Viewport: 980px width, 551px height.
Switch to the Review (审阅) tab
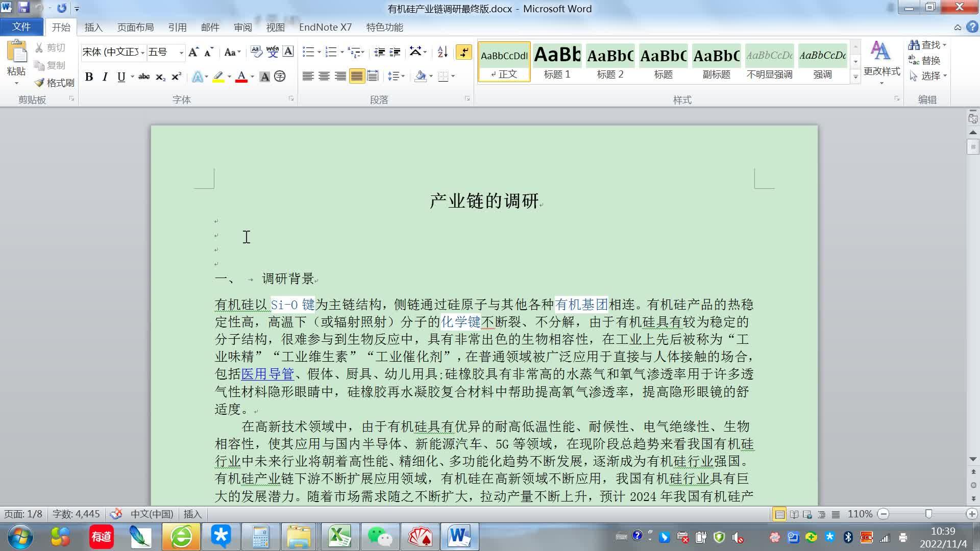click(242, 27)
